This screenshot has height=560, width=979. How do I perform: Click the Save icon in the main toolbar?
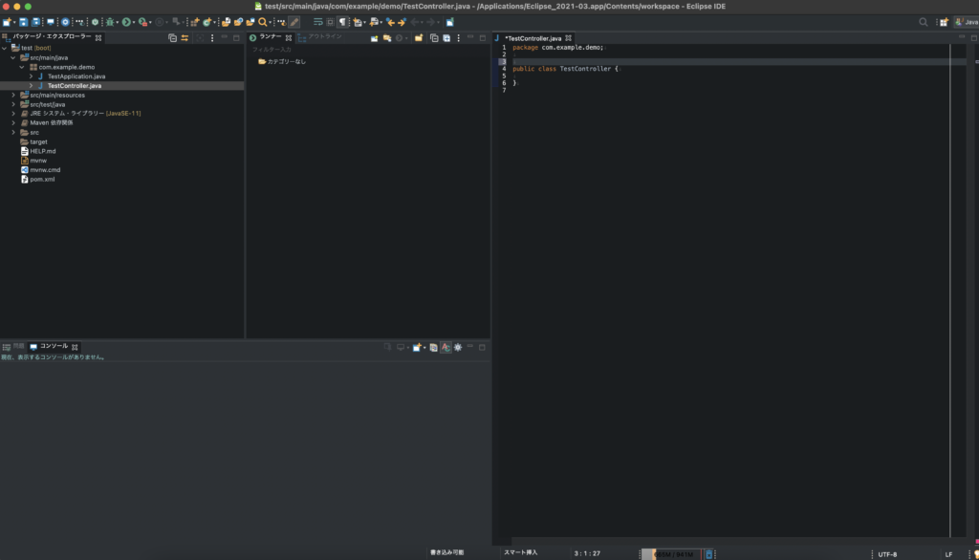[23, 22]
